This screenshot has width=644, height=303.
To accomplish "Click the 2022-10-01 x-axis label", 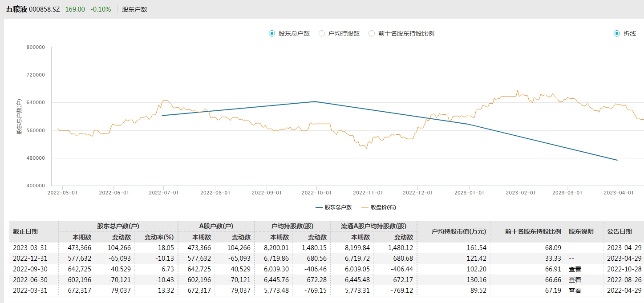I will [x=316, y=193].
